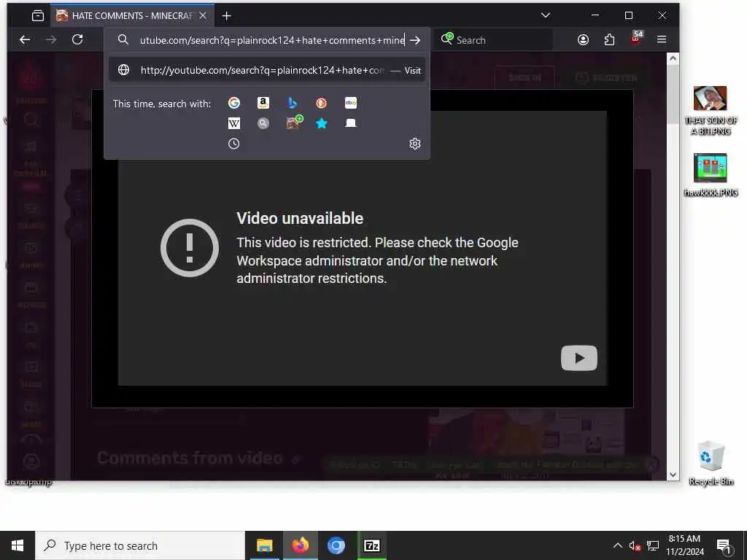Open the network status tray icon
This screenshot has width=747, height=560.
(x=653, y=545)
